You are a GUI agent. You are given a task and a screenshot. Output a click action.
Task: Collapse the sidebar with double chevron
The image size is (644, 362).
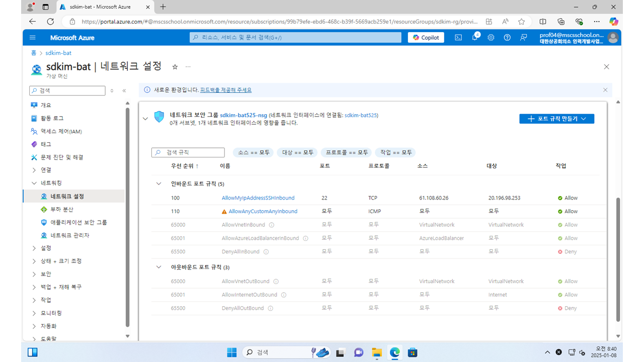[124, 91]
